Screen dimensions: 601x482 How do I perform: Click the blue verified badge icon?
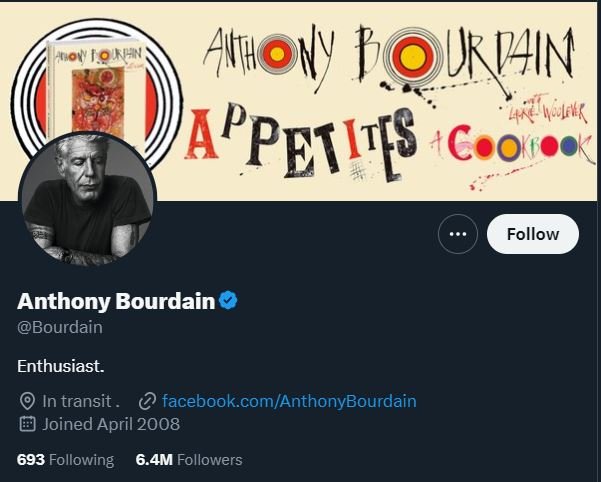tap(228, 300)
